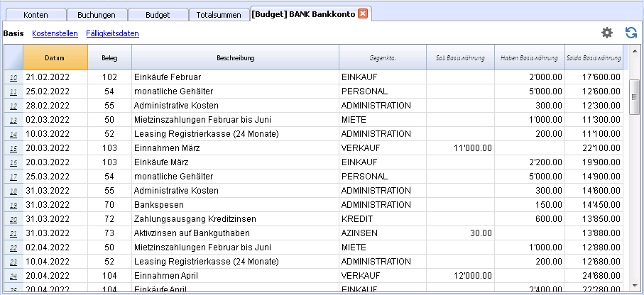The width and height of the screenshot is (644, 295).
Task: Open row number 18 link
Action: 13,191
